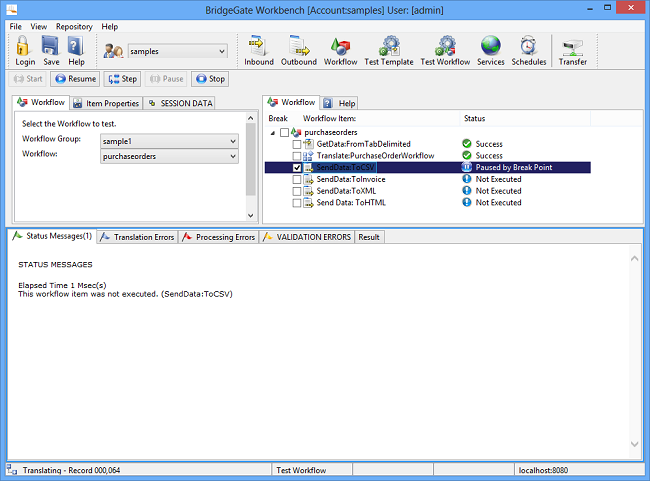Screen dimensions: 650x481
Task: Click the Workflow Item column header
Action: [379, 119]
